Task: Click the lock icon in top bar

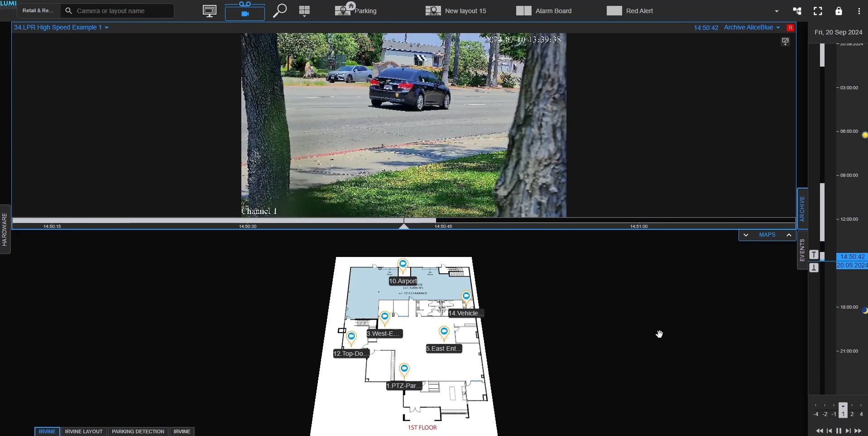Action: tap(839, 11)
